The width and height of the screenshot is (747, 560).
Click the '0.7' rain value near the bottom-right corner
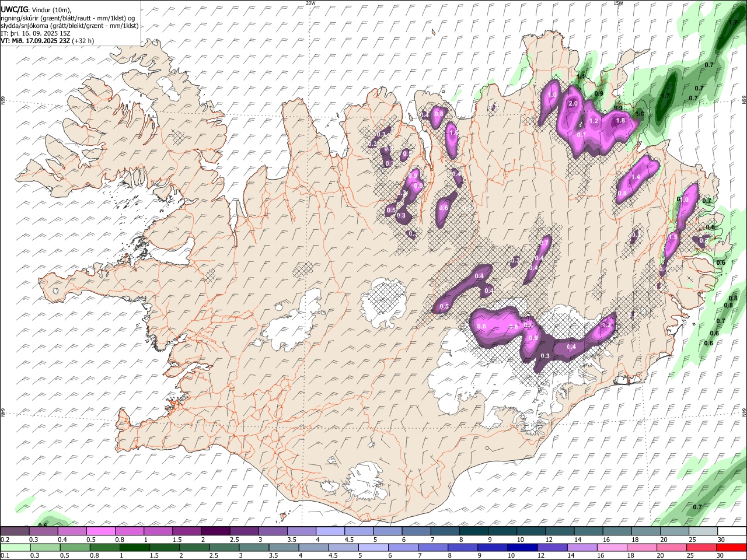point(697,507)
